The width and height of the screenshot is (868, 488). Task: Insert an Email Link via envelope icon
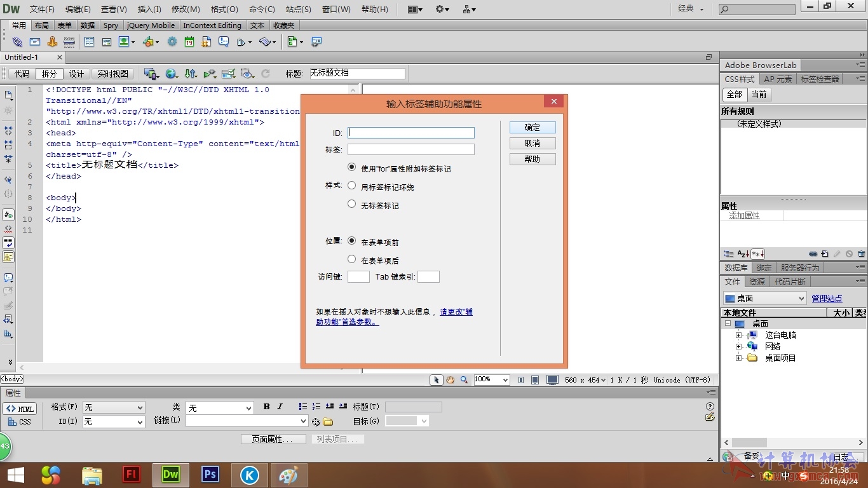pyautogui.click(x=35, y=42)
